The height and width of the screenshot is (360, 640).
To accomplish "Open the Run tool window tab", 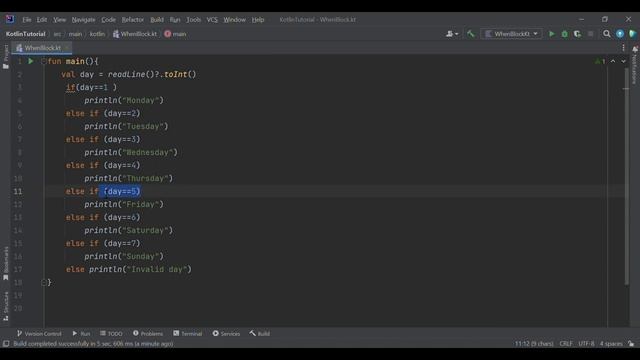I will pos(81,333).
